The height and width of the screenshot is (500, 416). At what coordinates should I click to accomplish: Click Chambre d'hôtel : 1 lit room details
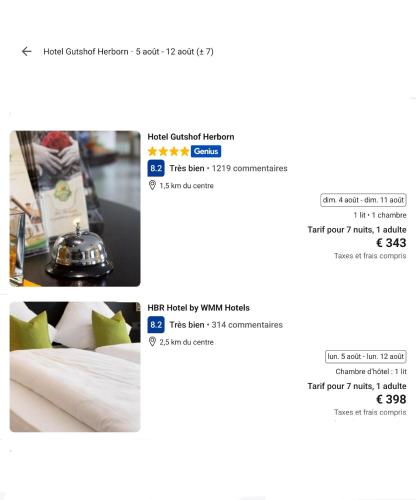pos(371,371)
